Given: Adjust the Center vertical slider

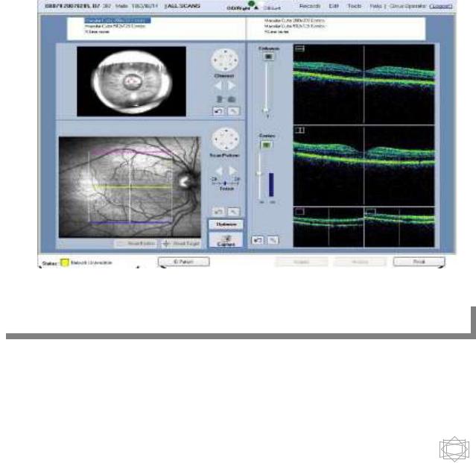Looking at the screenshot, I should [259, 175].
